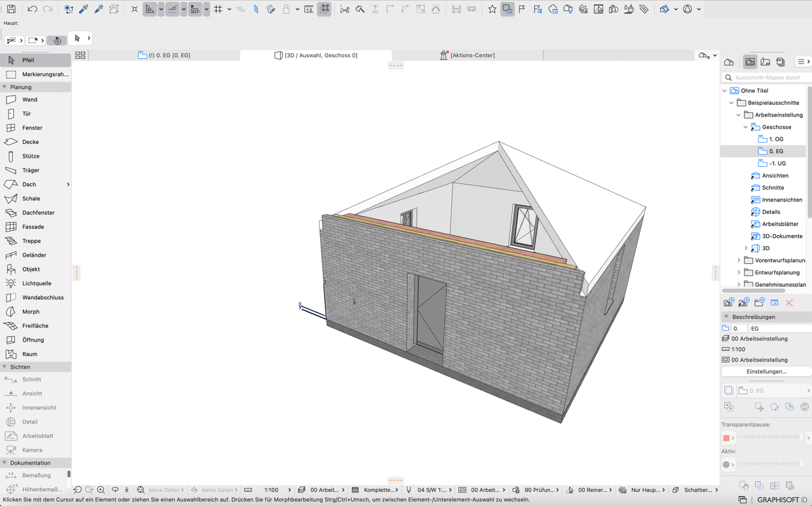The width and height of the screenshot is (812, 506).
Task: Select the Decke tool
Action: point(35,142)
